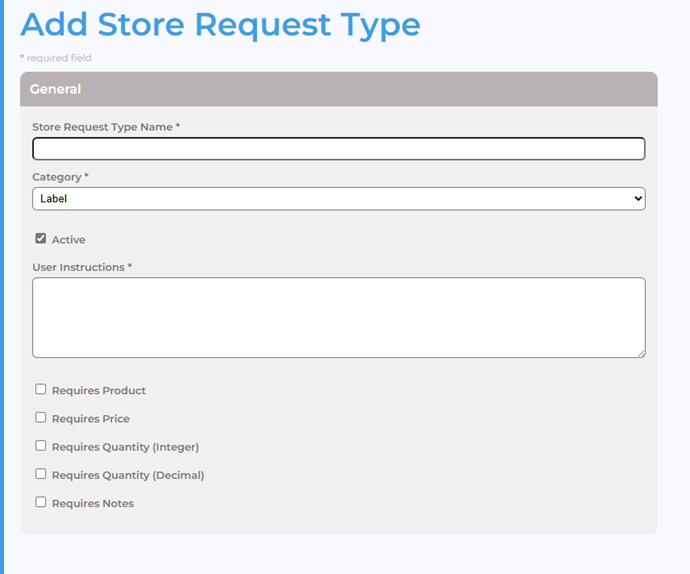
Task: Click the Category dropdown arrow chevron
Action: coord(638,199)
